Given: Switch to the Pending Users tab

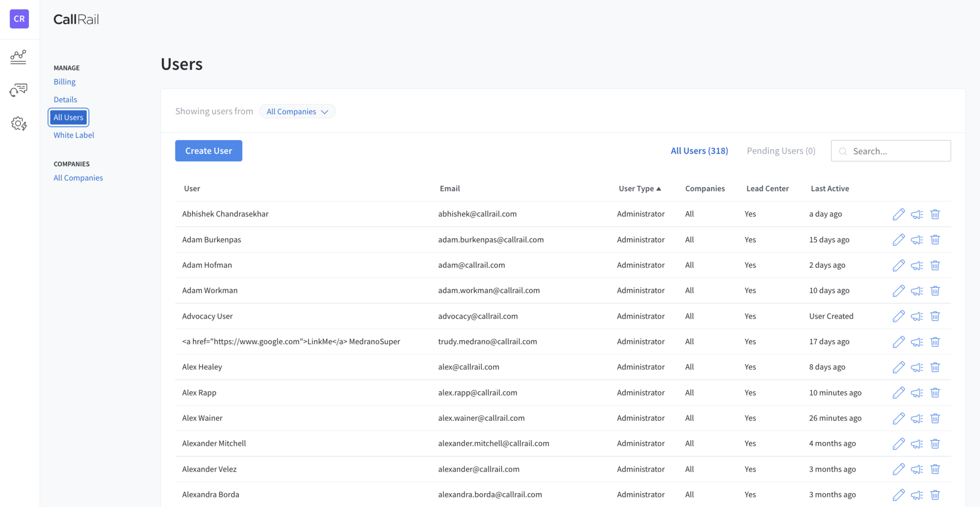Looking at the screenshot, I should (x=780, y=151).
